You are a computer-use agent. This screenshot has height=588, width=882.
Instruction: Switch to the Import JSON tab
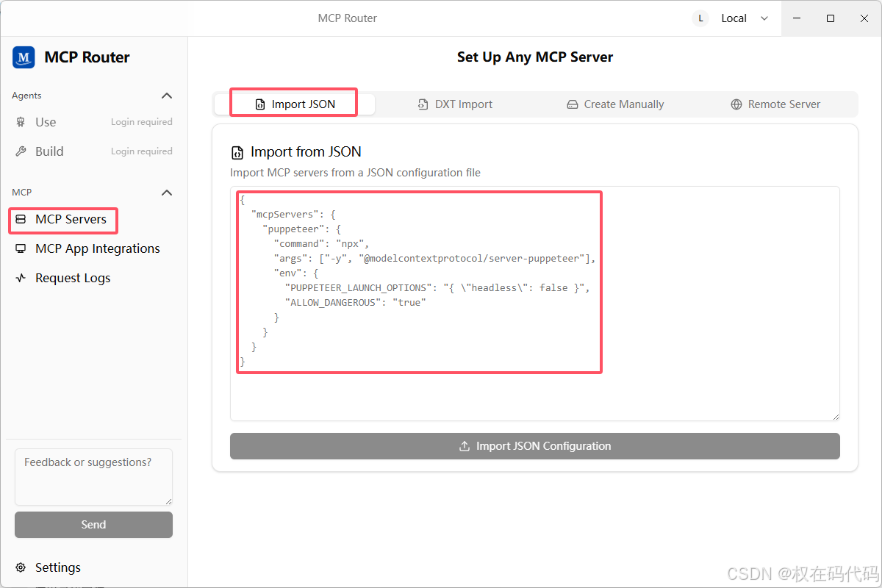pyautogui.click(x=295, y=104)
